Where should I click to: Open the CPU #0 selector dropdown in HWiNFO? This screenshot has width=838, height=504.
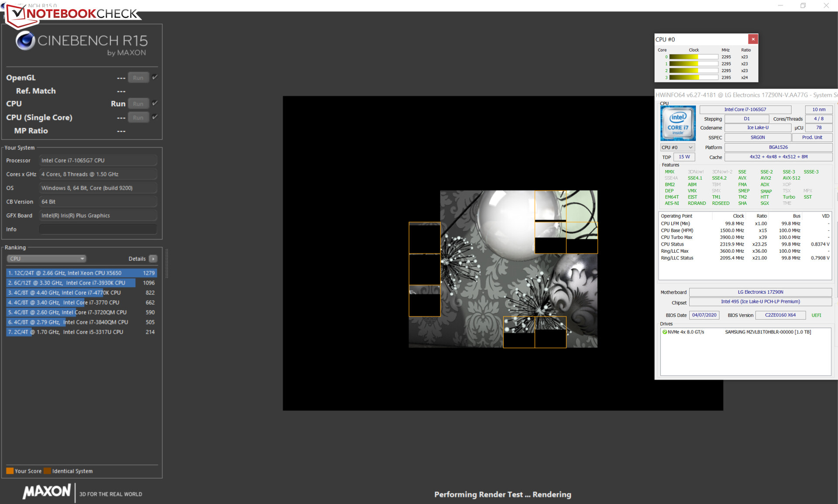tap(677, 147)
